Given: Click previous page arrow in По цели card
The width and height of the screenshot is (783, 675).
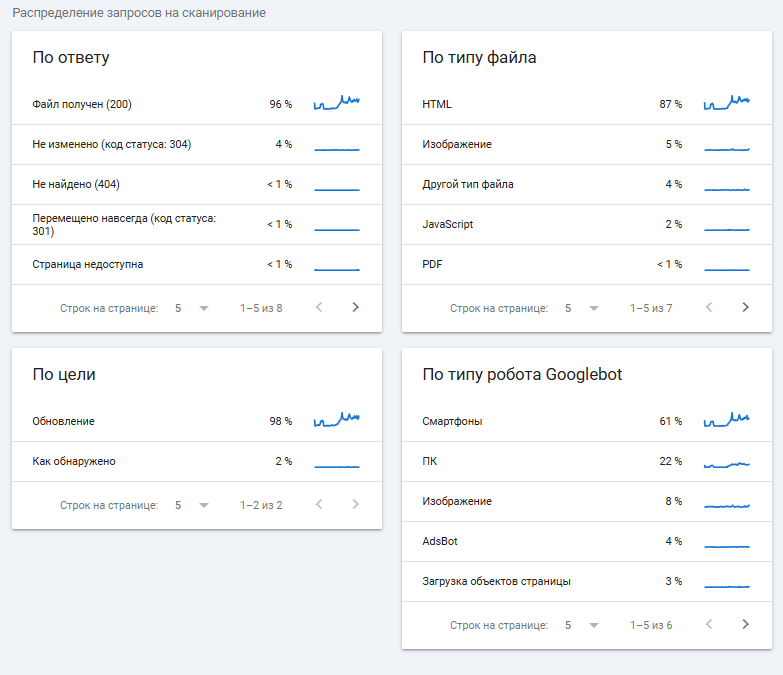Looking at the screenshot, I should tap(319, 505).
